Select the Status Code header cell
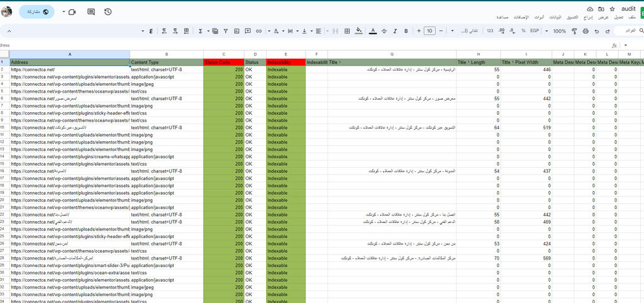 pos(224,62)
